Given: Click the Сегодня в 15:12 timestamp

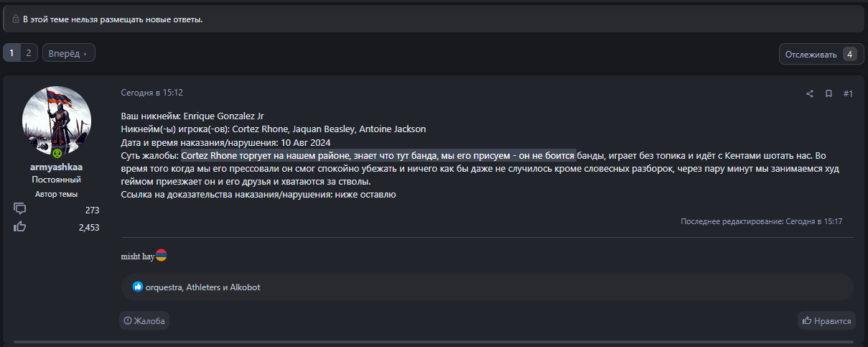Looking at the screenshot, I should pyautogui.click(x=151, y=93).
